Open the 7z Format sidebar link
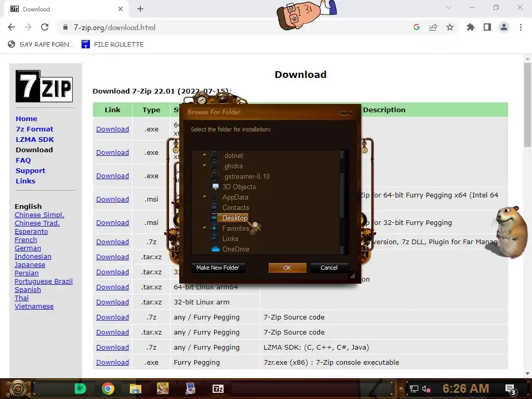The width and height of the screenshot is (532, 399). click(x=35, y=129)
